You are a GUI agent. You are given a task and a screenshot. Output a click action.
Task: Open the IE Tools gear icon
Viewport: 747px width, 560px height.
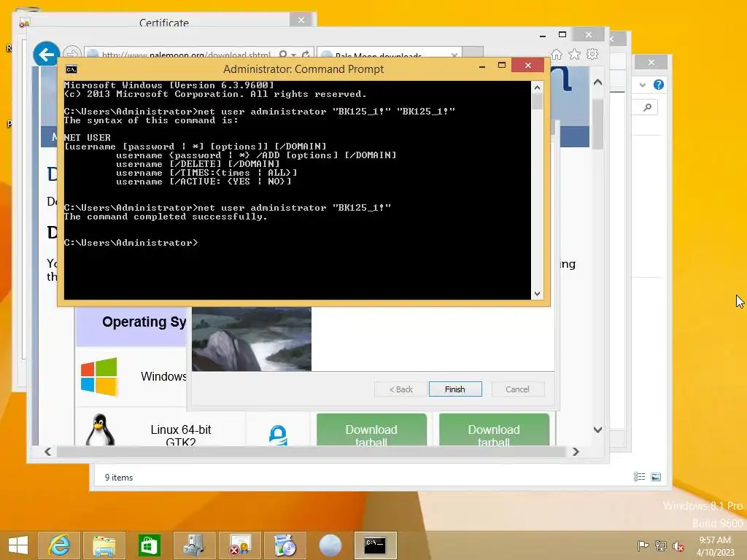coord(592,54)
